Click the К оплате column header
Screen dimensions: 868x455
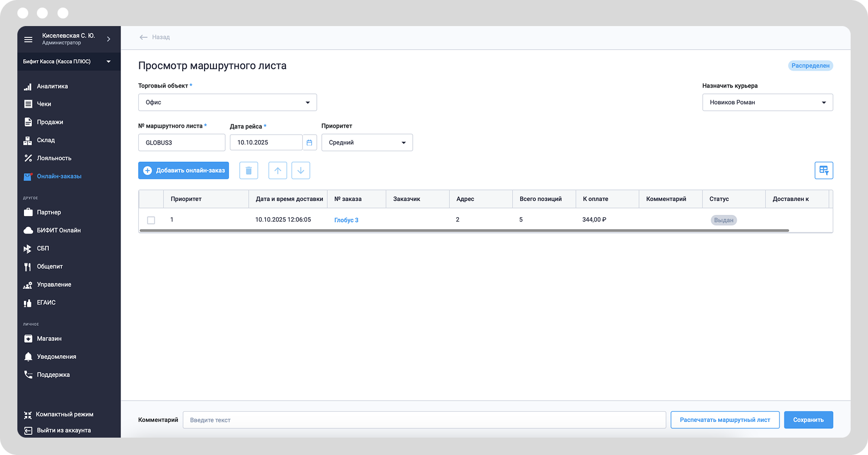coord(607,199)
